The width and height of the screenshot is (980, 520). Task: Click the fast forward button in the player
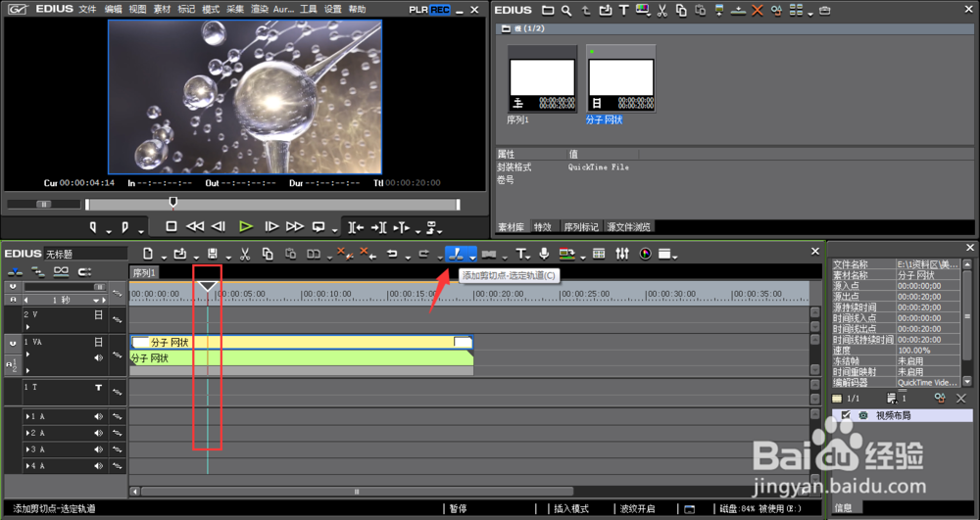295,226
